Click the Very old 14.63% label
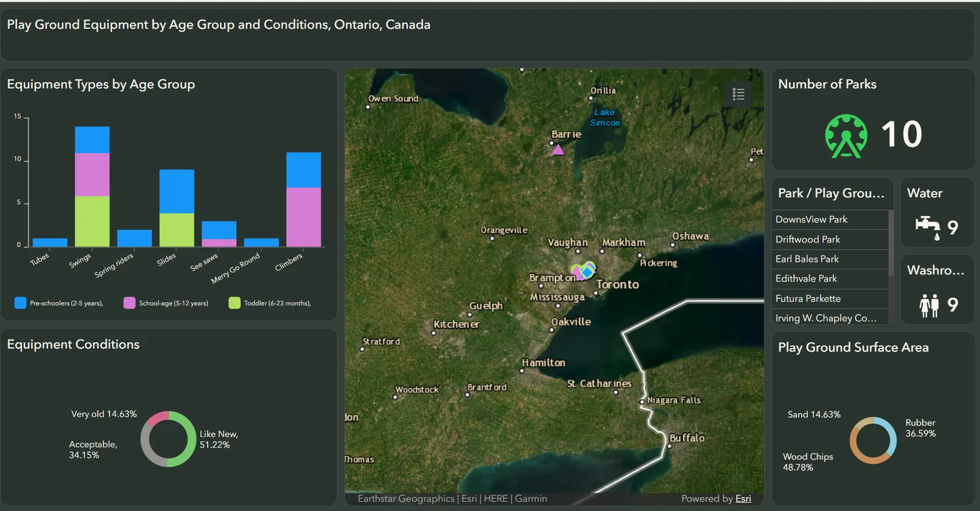This screenshot has width=980, height=511. 104,414
